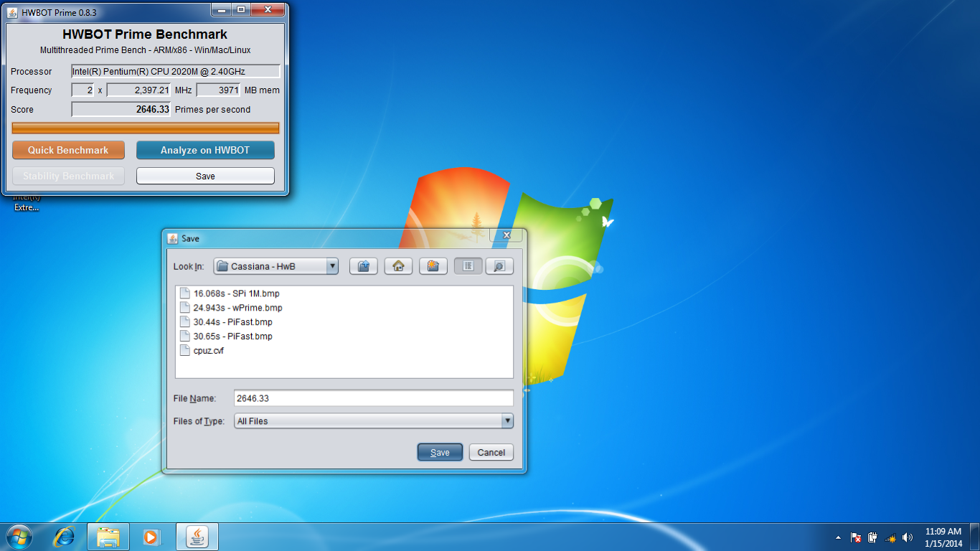
Task: Open Windows Media Player from taskbar
Action: coord(151,537)
